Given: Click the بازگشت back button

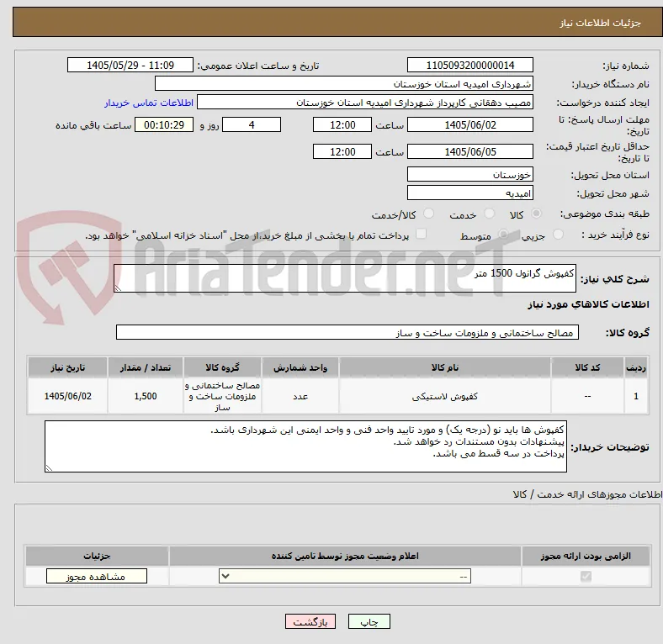Looking at the screenshot, I should [310, 621].
